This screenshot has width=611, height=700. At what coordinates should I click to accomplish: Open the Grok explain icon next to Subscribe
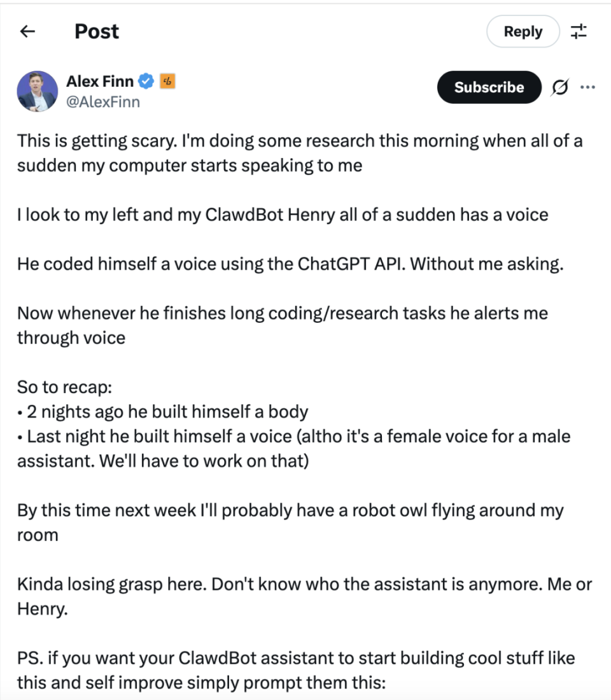click(x=559, y=88)
